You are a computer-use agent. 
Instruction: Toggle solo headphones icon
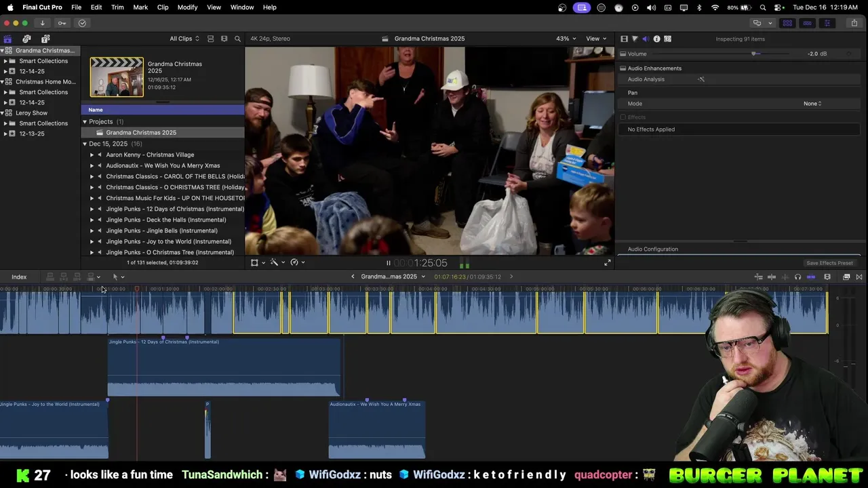pyautogui.click(x=797, y=277)
